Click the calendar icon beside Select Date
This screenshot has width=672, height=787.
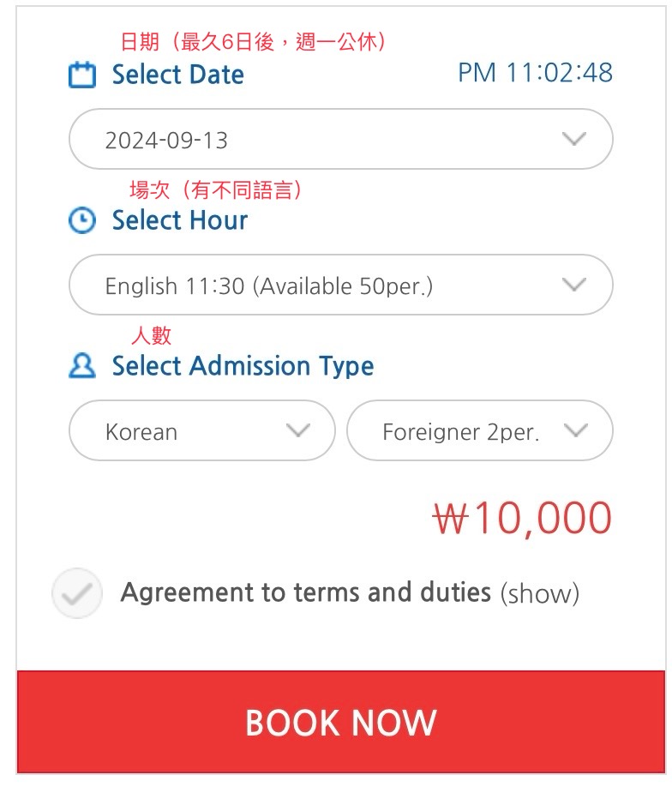tap(81, 75)
